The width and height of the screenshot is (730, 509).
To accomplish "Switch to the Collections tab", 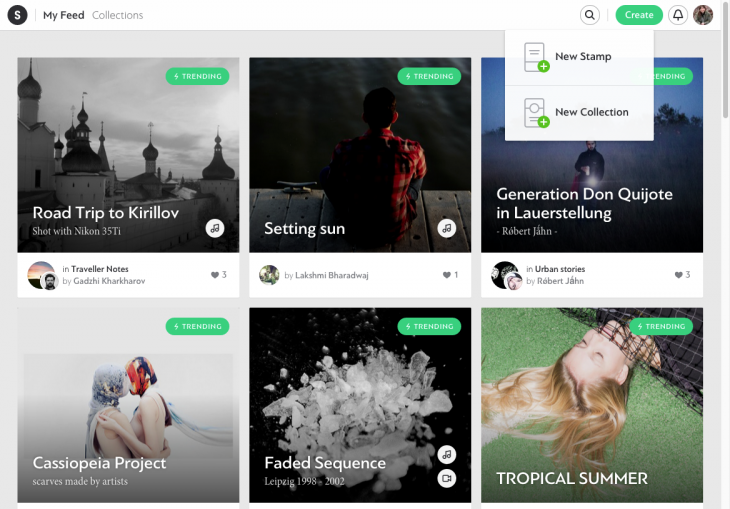I will coord(117,15).
